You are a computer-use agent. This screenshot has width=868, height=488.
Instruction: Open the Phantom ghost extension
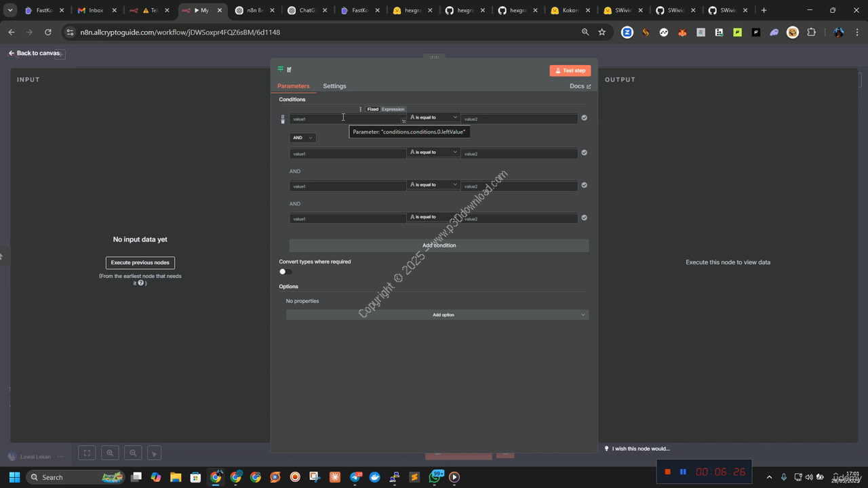pyautogui.click(x=774, y=32)
